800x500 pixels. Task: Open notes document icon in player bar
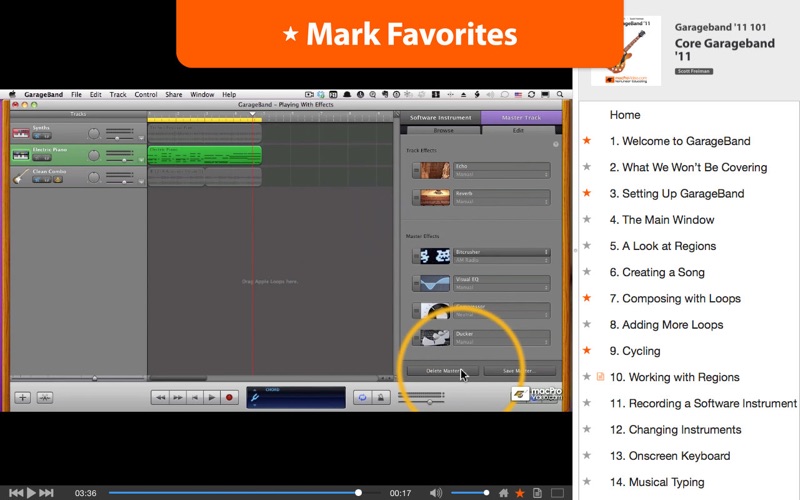[x=537, y=493]
